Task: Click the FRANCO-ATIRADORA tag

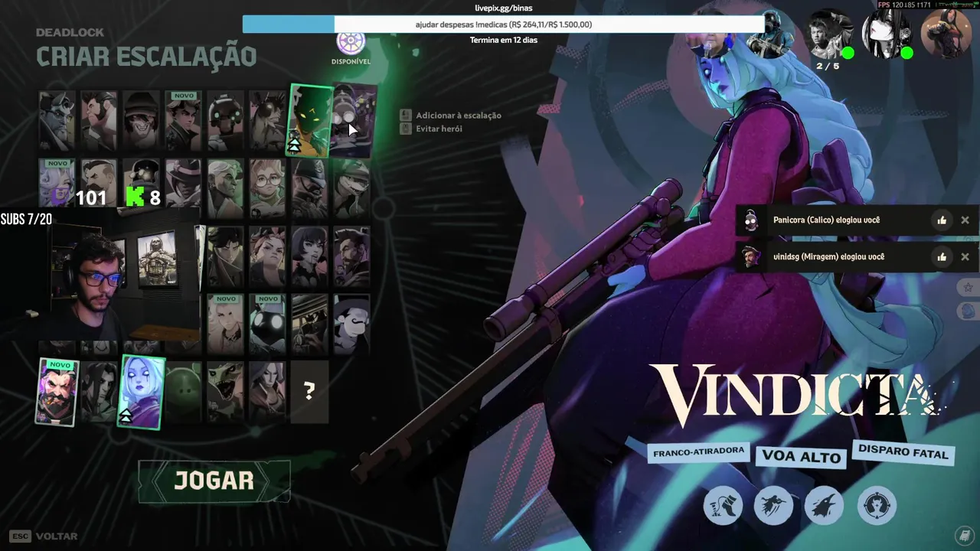Action: [x=698, y=452]
